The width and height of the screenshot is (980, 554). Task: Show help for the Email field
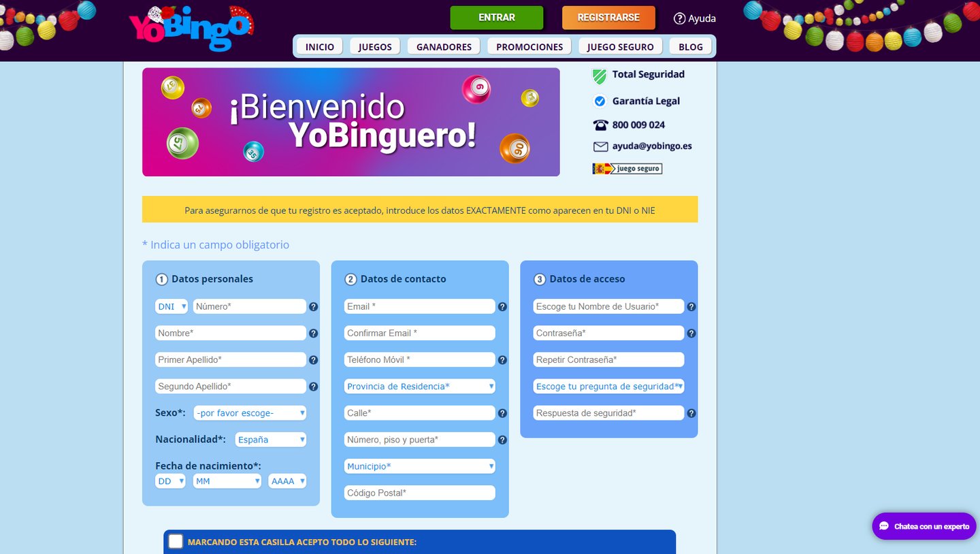[x=502, y=307]
